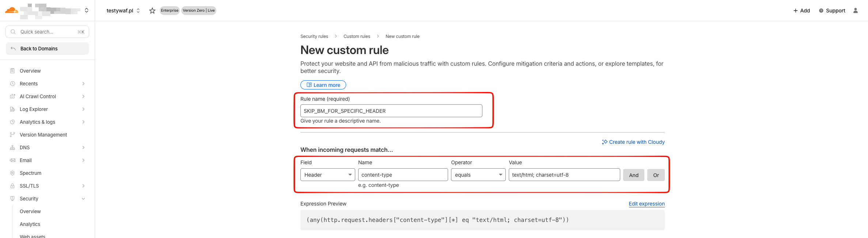Click the Value field text/html; charset=utf-8
868x238 pixels.
click(x=564, y=175)
